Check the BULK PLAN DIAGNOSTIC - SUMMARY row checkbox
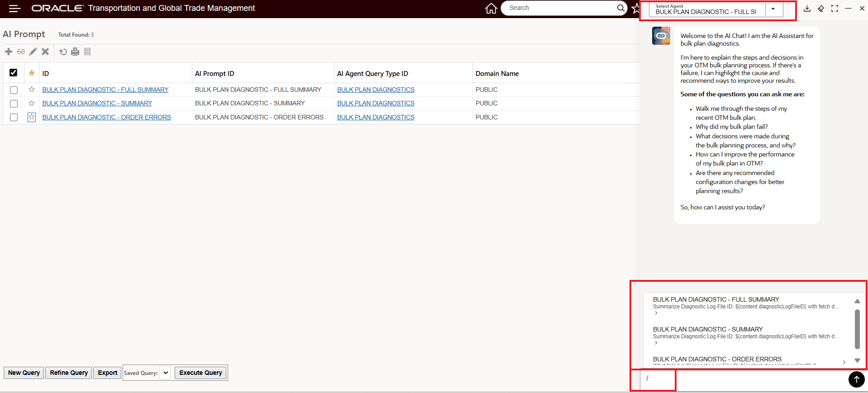This screenshot has height=393, width=868. (14, 104)
